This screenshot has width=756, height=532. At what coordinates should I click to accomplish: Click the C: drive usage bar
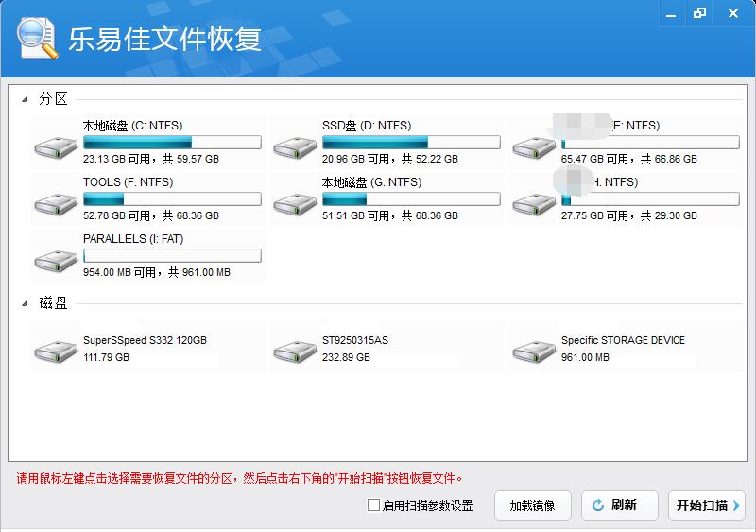[172, 143]
